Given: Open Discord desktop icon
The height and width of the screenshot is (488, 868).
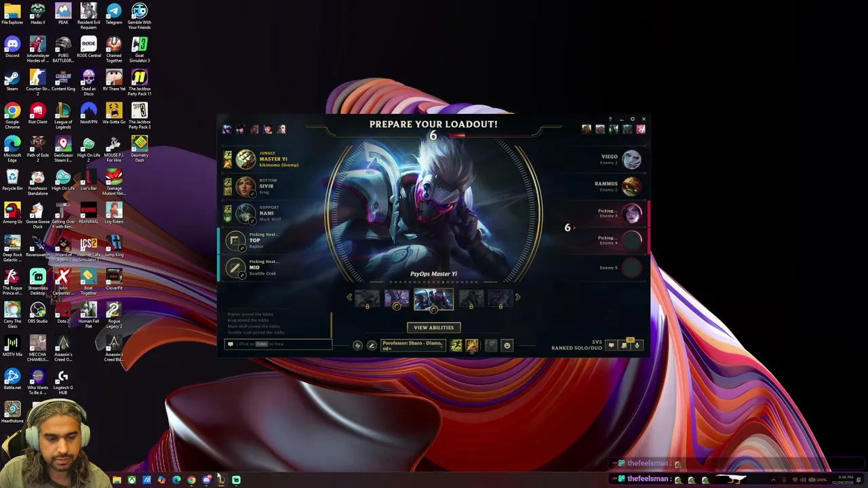Looking at the screenshot, I should [x=12, y=47].
